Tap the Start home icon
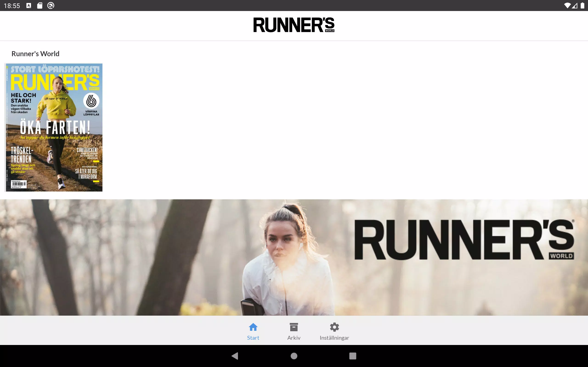This screenshot has height=367, width=588. pyautogui.click(x=253, y=327)
